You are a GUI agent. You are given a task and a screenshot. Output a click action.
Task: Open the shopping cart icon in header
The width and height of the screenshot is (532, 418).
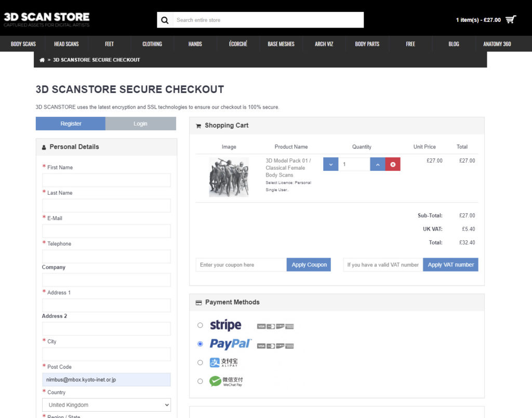[511, 20]
